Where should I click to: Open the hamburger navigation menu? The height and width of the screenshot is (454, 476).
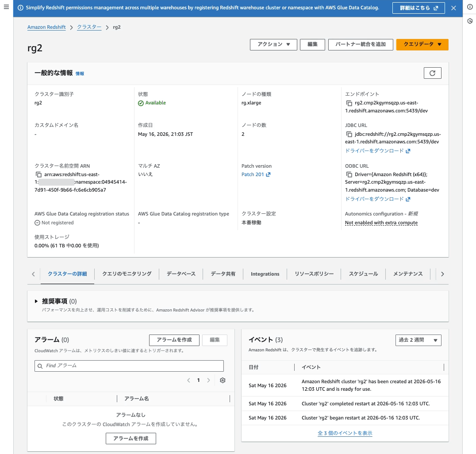tap(6, 7)
